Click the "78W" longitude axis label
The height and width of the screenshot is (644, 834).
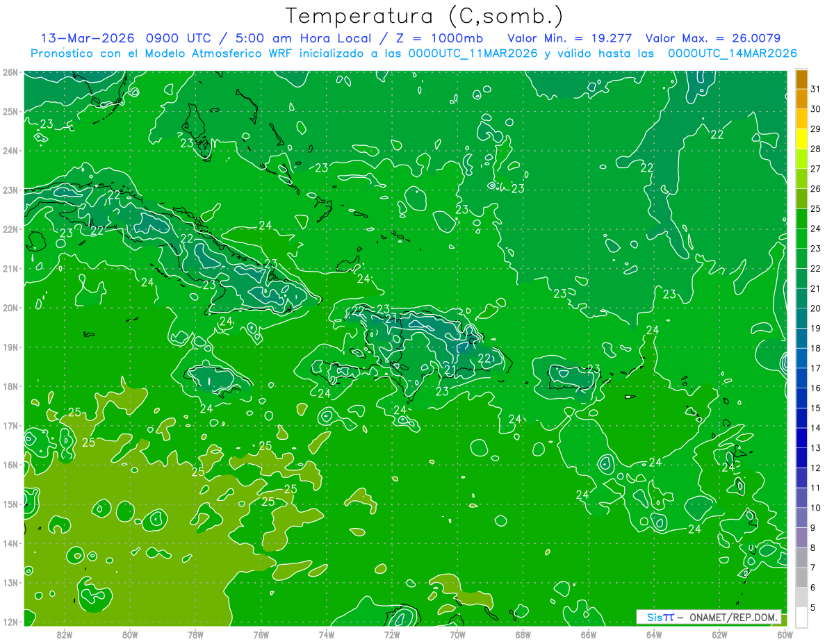(x=195, y=634)
